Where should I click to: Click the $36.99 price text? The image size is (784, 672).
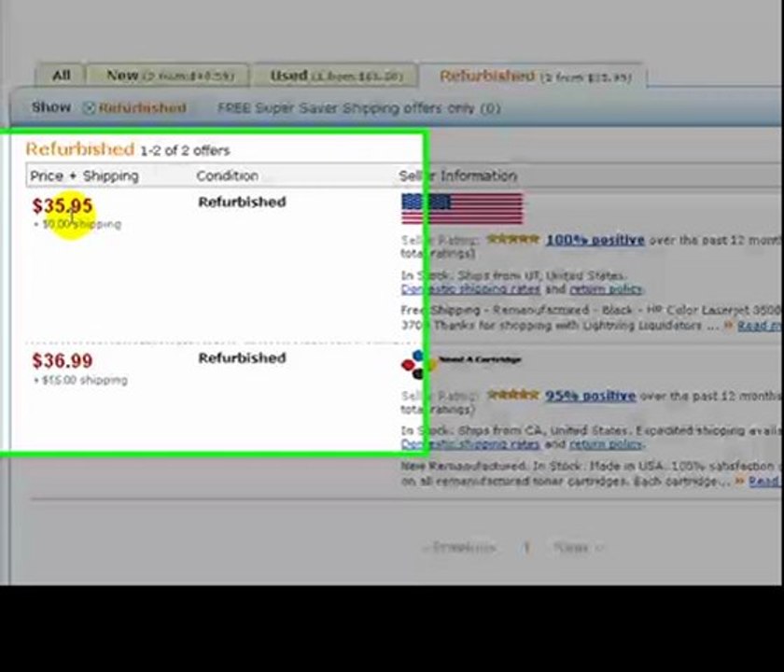[x=63, y=360]
